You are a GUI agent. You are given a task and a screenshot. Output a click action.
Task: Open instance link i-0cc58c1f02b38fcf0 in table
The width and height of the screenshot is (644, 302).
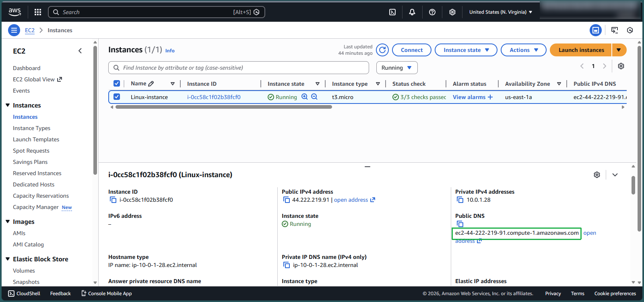pyautogui.click(x=214, y=97)
